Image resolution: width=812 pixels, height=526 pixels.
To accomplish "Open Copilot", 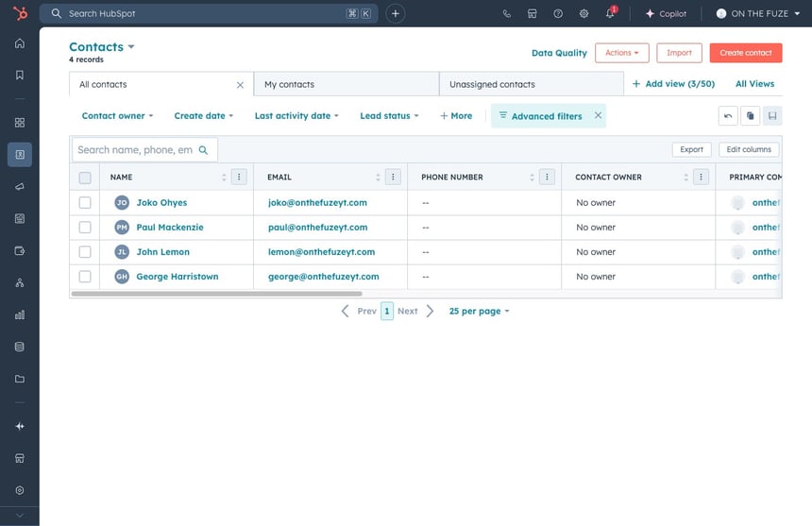I will click(666, 14).
